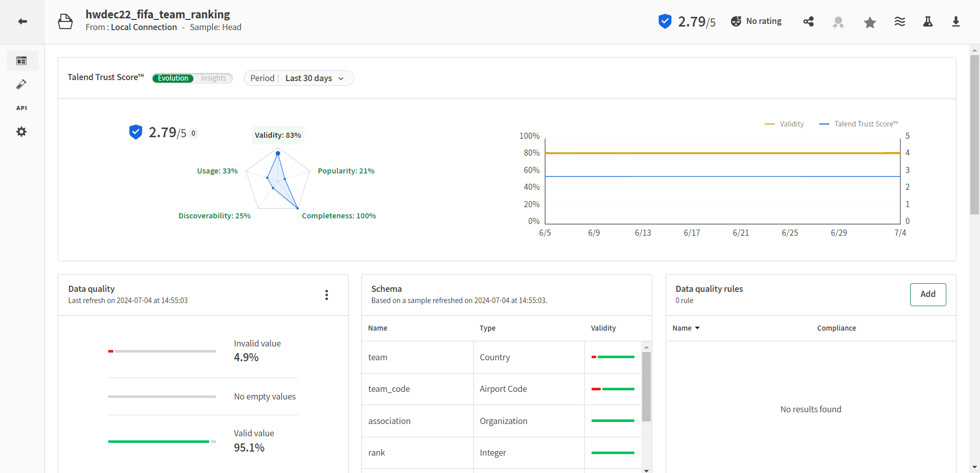
Task: Click Schema Name column header
Action: tap(378, 328)
